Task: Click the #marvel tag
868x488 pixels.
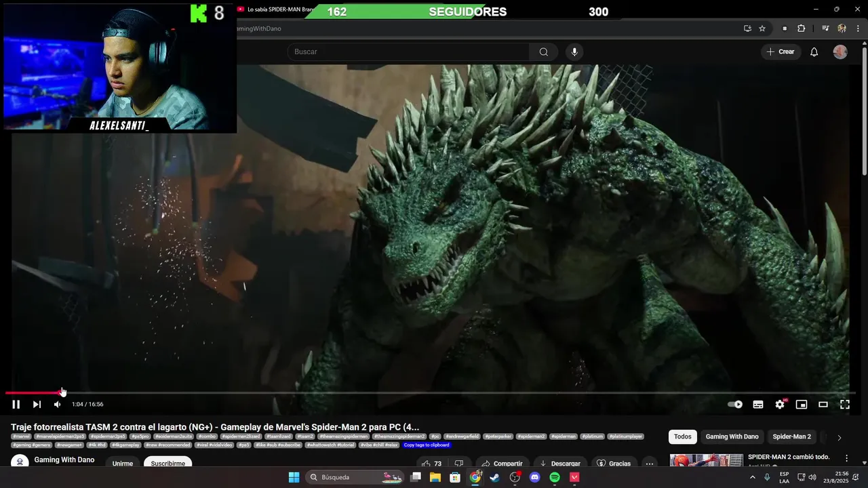Action: click(22, 436)
